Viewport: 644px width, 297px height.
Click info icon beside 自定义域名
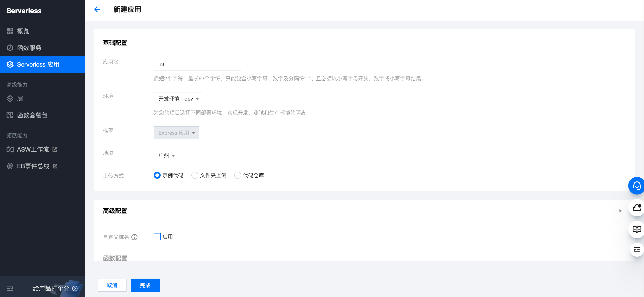pos(134,237)
